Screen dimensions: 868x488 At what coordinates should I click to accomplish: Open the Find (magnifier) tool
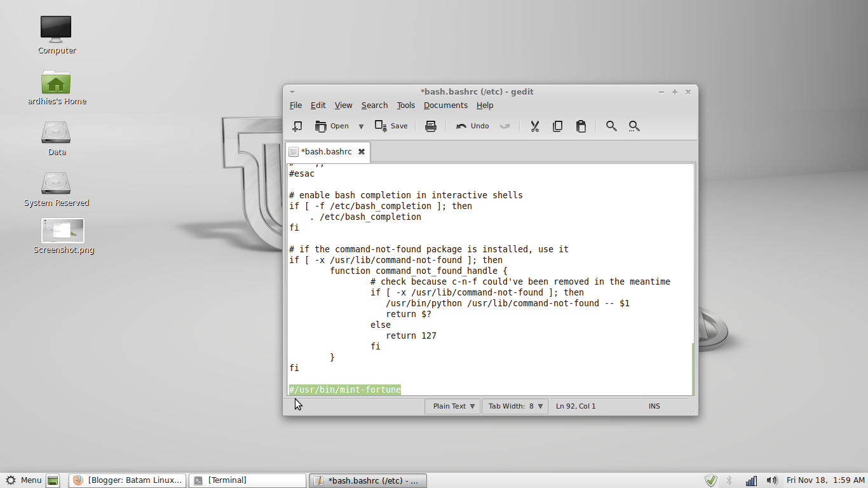coord(611,126)
